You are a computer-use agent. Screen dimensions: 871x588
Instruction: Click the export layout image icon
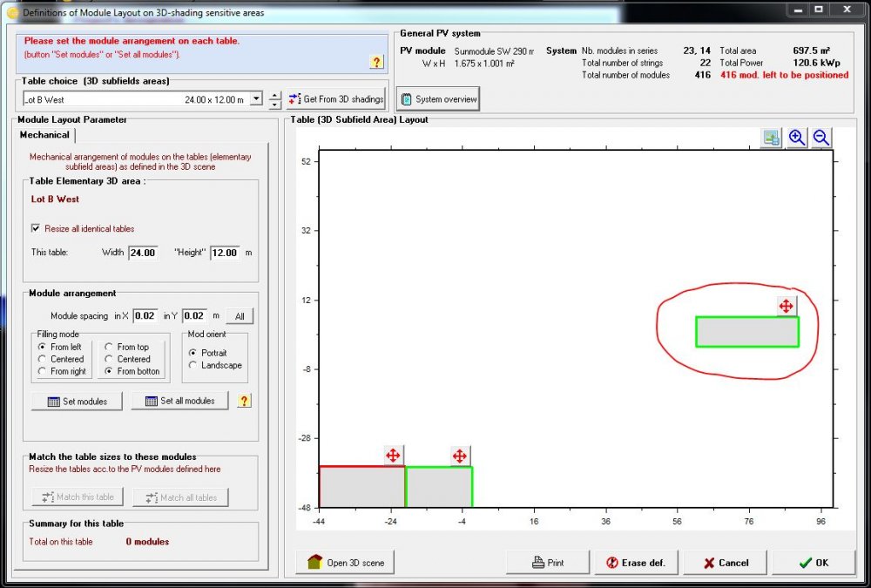[x=771, y=138]
